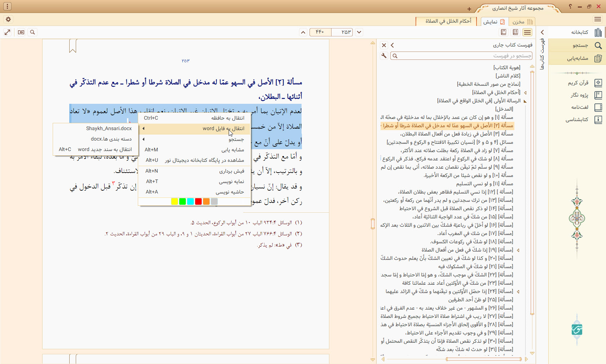Viewport: 606px width, 364px height.
Task: Open settings gear below the title bar
Action: 8,19
